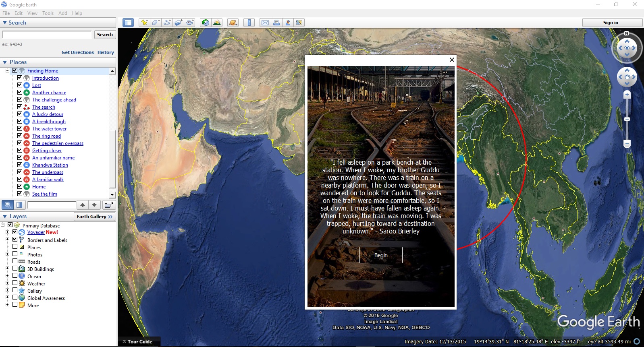
Task: Show historical imagery with clock icon
Action: [x=206, y=23]
